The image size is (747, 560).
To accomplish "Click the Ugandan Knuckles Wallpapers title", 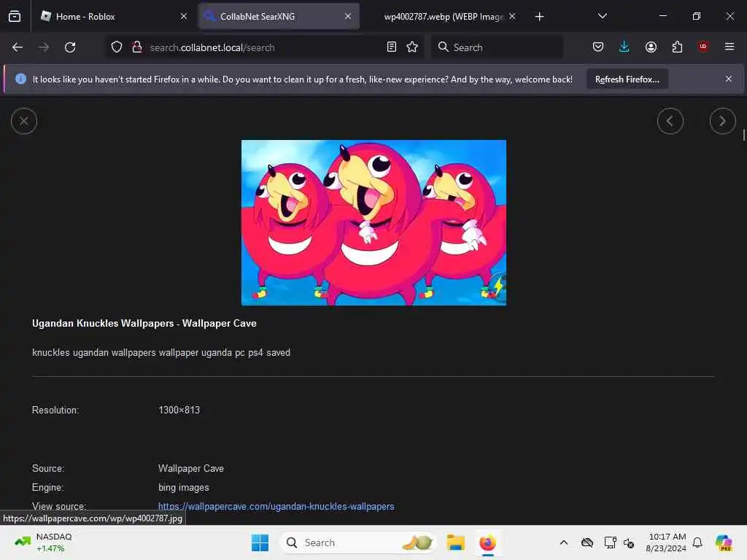I will pyautogui.click(x=144, y=323).
